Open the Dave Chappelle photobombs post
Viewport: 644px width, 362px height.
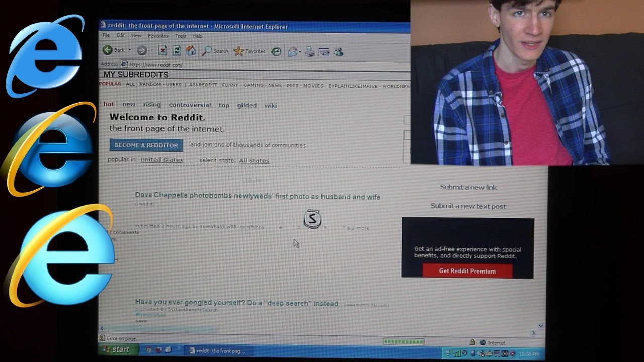[258, 196]
